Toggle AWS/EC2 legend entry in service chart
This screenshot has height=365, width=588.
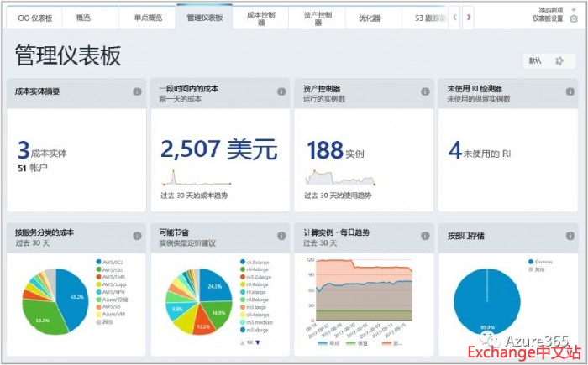[114, 261]
